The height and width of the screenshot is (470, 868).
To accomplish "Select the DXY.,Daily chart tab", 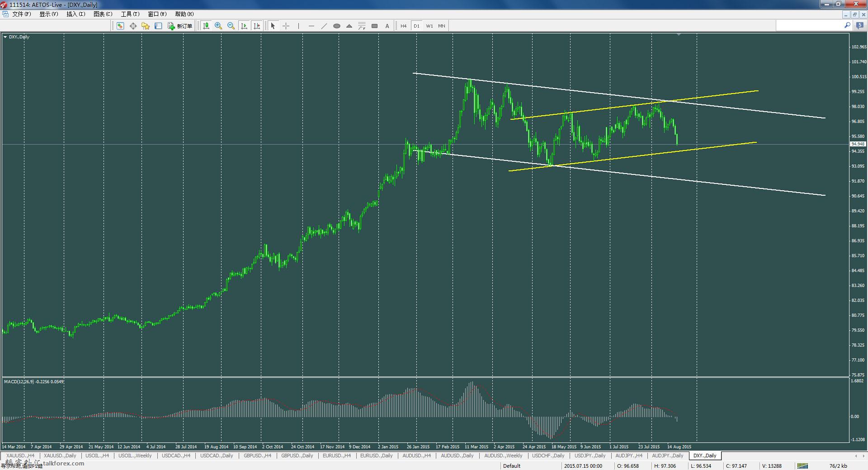I will point(705,456).
